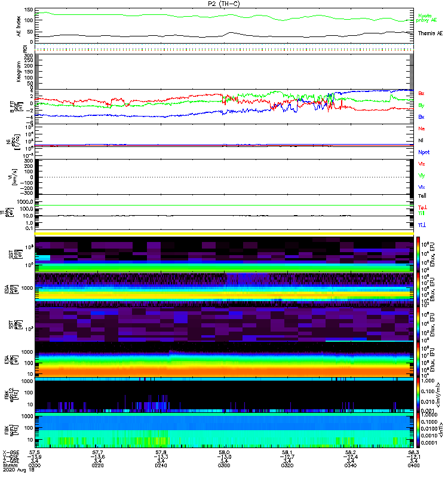Click the "<|mV/m|>" color bar unit label
Image resolution: width=448 pixels, height=478 pixels.
(x=438, y=395)
